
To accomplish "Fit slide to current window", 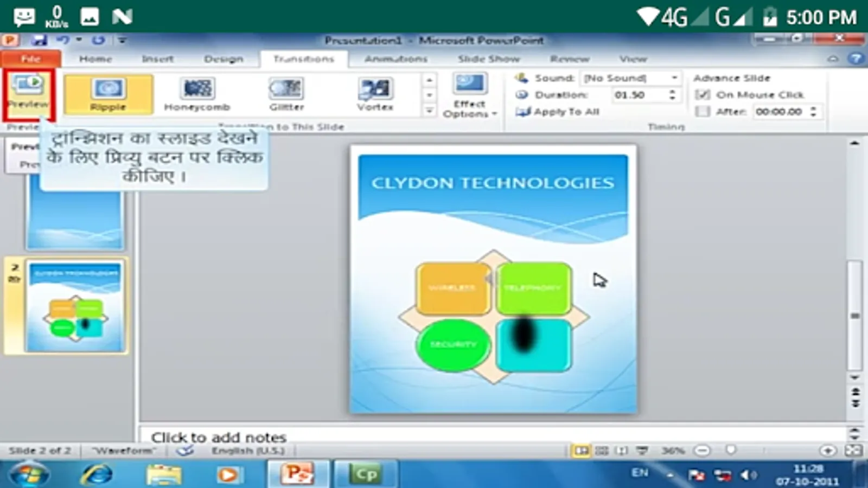I will pyautogui.click(x=853, y=451).
